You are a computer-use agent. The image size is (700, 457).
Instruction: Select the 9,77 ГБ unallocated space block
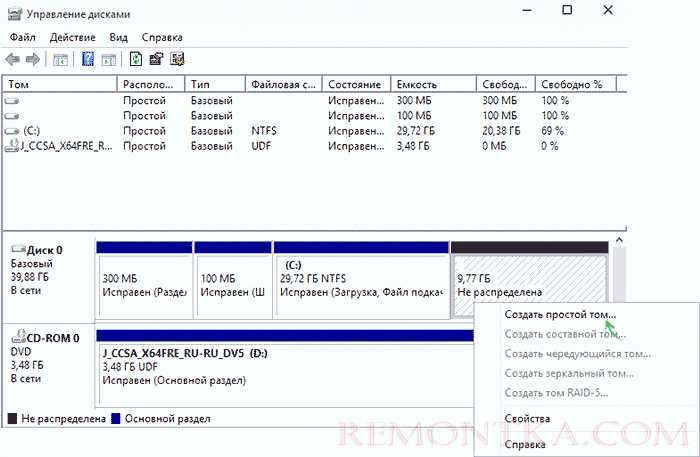point(529,280)
